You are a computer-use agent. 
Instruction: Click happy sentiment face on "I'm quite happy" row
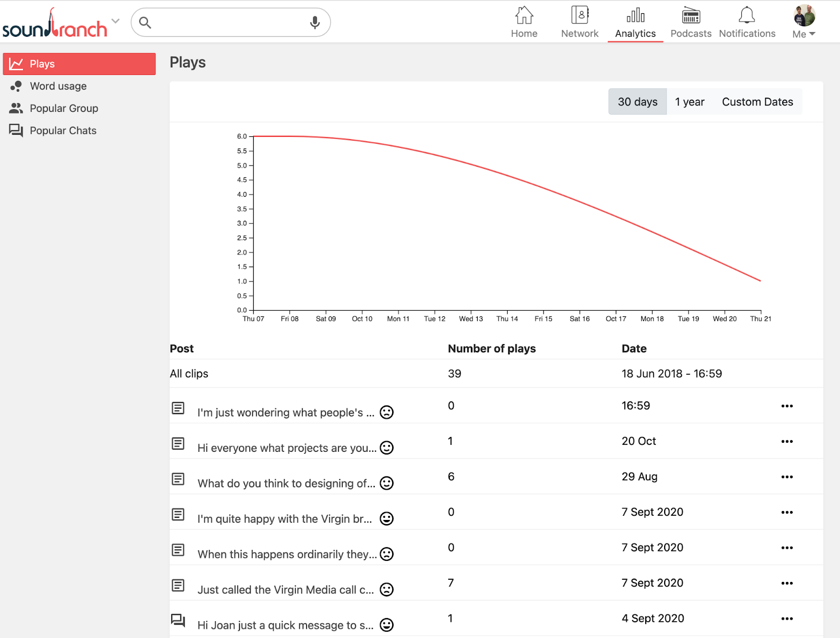click(x=387, y=519)
